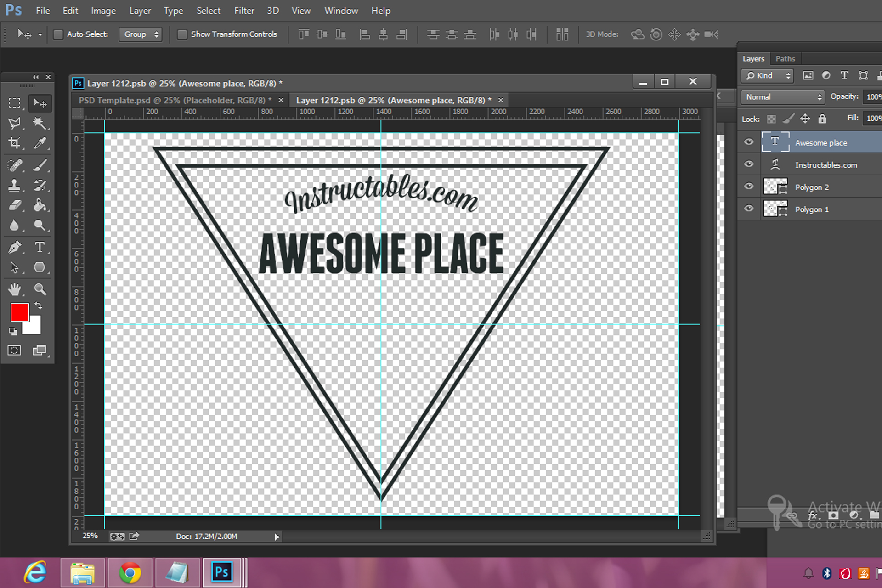
Task: Hide the Awesome place layer
Action: [x=749, y=142]
